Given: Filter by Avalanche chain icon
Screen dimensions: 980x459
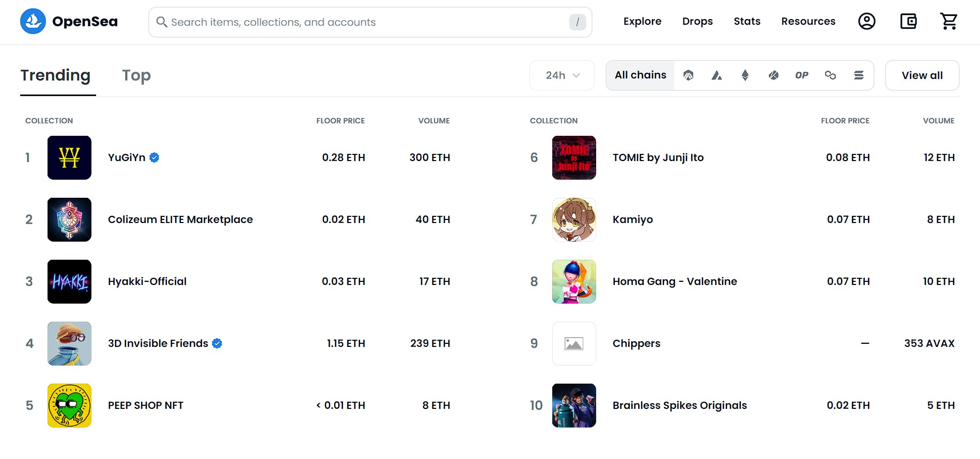Looking at the screenshot, I should 717,75.
